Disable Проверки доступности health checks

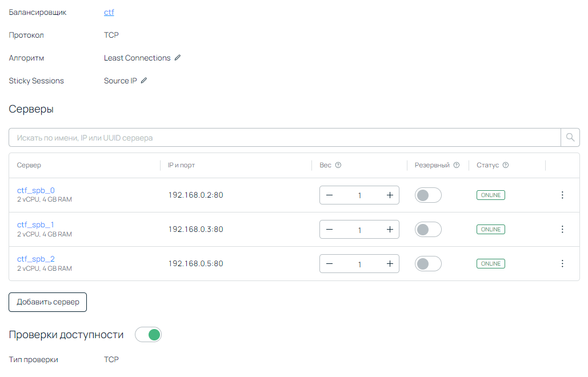click(149, 335)
